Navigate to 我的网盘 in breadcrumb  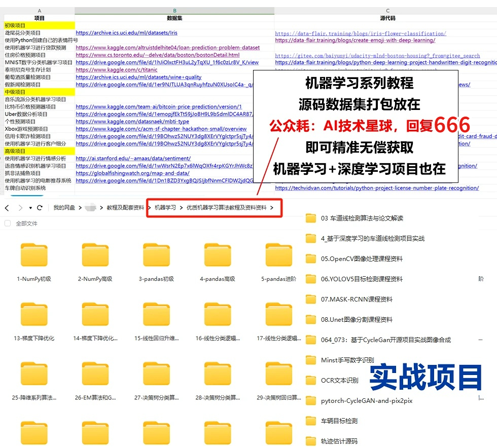64,207
